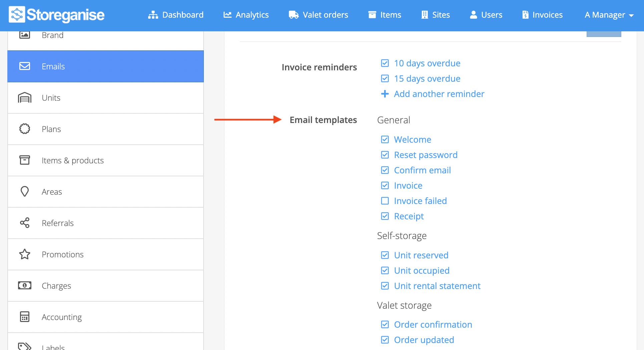Select Areas in the settings sidebar

coord(105,192)
